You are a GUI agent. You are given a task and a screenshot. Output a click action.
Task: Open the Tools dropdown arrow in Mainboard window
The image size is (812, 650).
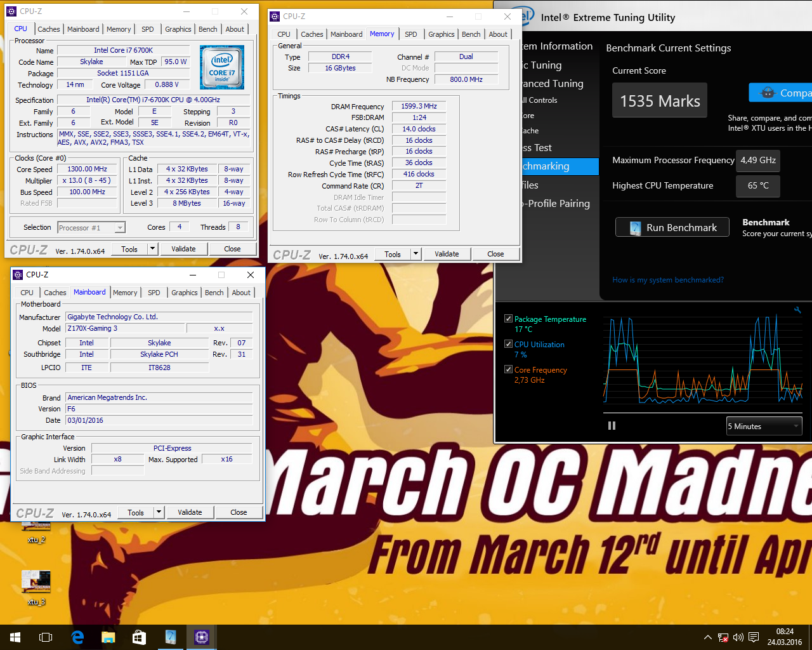coord(159,512)
